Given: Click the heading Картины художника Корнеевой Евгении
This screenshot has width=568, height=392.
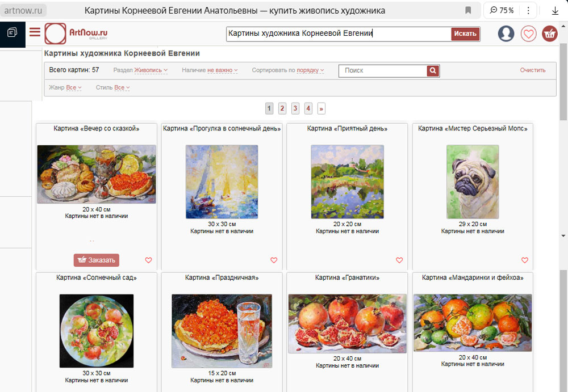Looking at the screenshot, I should pyautogui.click(x=122, y=53).
